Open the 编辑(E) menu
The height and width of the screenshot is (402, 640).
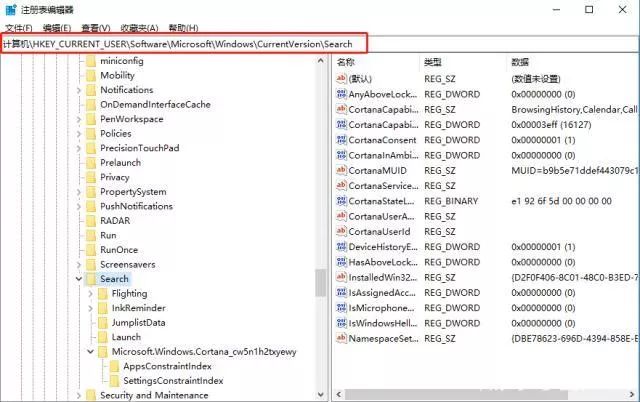pos(57,28)
